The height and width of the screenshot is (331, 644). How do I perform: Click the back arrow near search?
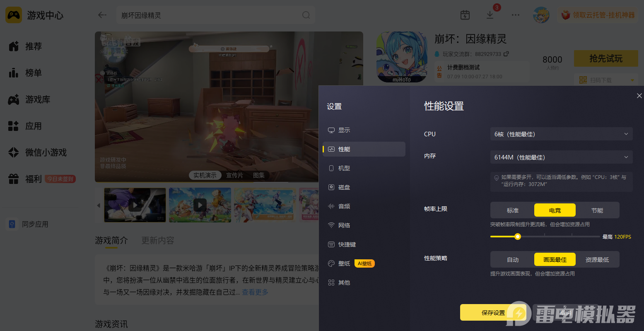click(x=102, y=15)
